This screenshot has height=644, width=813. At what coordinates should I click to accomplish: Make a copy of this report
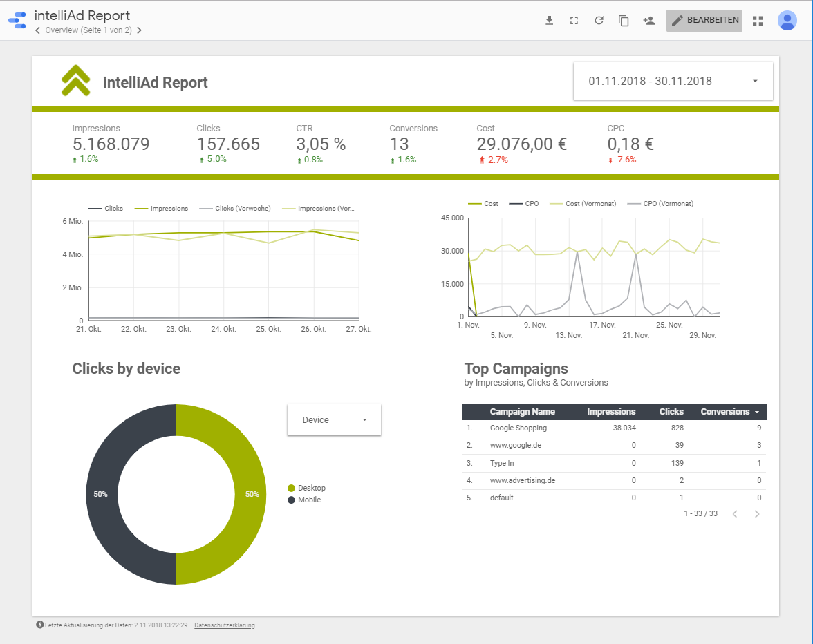point(624,21)
